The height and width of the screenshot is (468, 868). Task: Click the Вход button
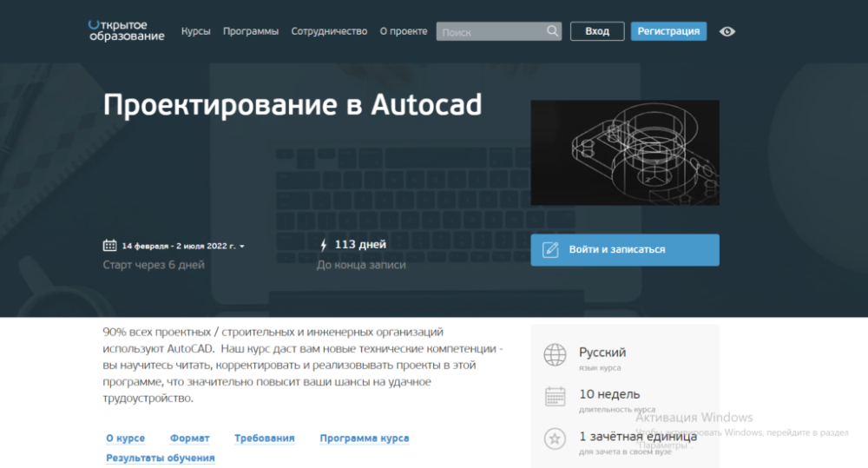tap(597, 31)
